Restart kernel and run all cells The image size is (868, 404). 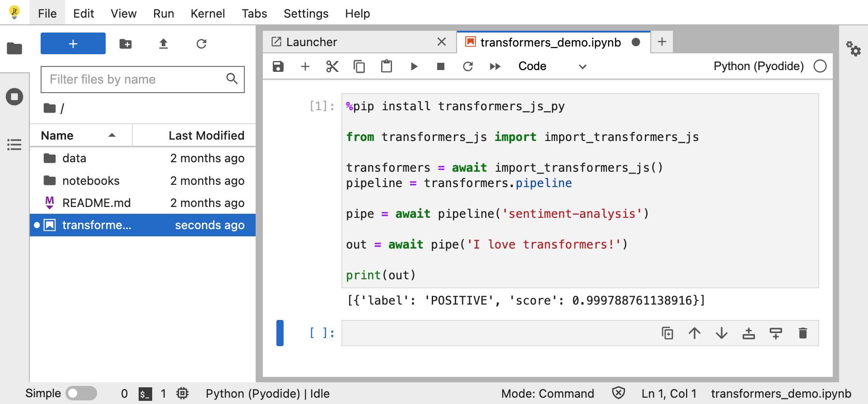495,66
